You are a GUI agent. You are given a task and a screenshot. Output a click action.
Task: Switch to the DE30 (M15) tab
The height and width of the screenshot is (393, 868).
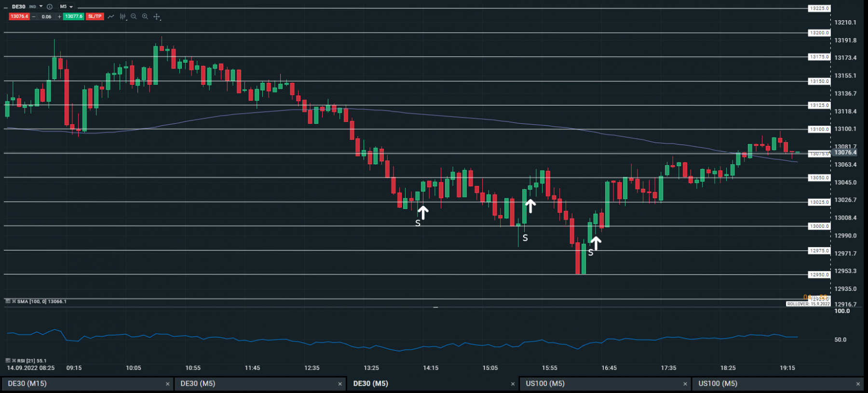coord(86,383)
